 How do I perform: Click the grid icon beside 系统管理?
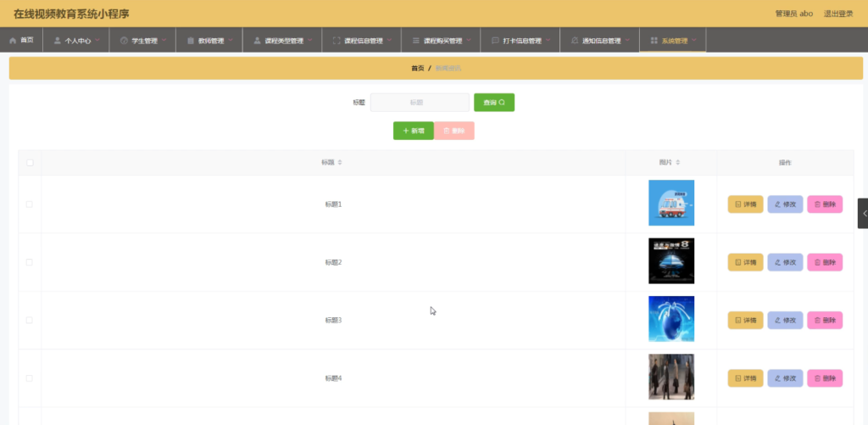[x=654, y=41]
